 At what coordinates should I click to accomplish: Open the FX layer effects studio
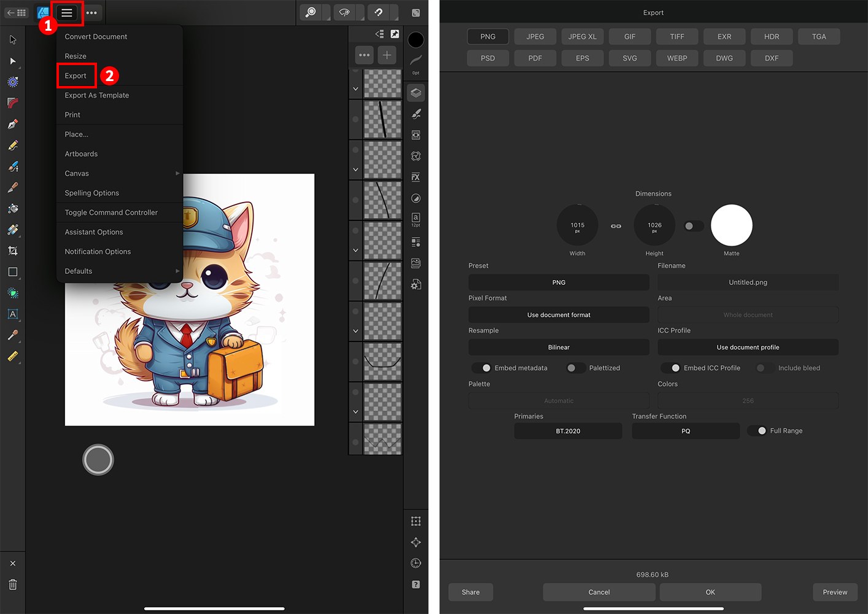[x=416, y=177]
